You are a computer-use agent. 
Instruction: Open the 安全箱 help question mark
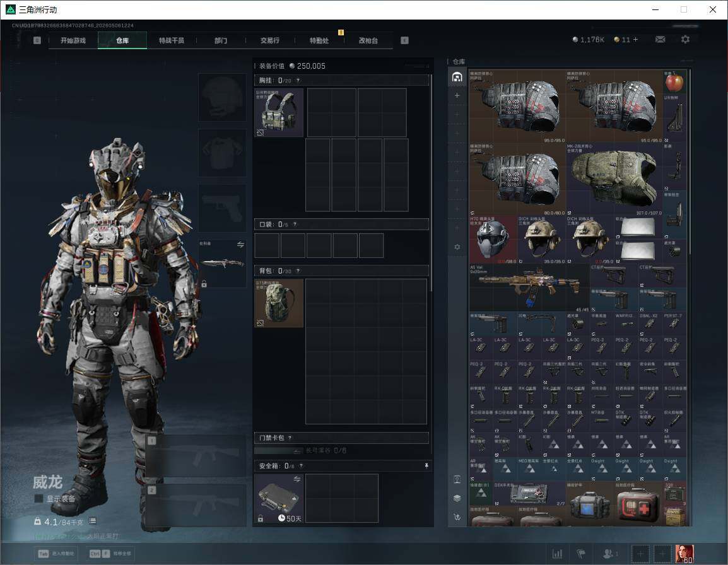click(x=302, y=465)
